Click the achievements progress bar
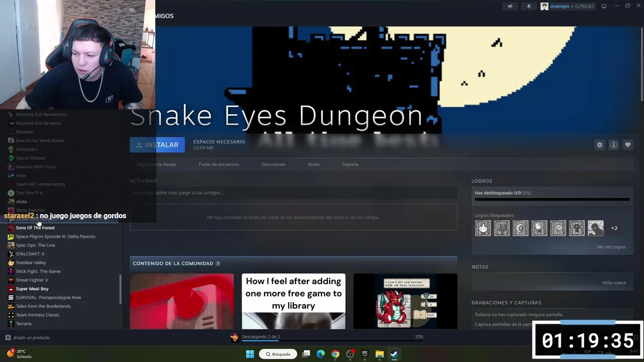Screen dimensions: 644x362 (x=552, y=200)
